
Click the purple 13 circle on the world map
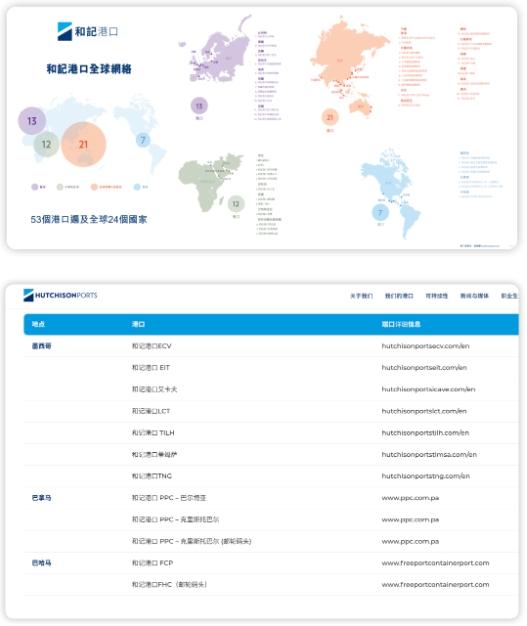point(32,121)
